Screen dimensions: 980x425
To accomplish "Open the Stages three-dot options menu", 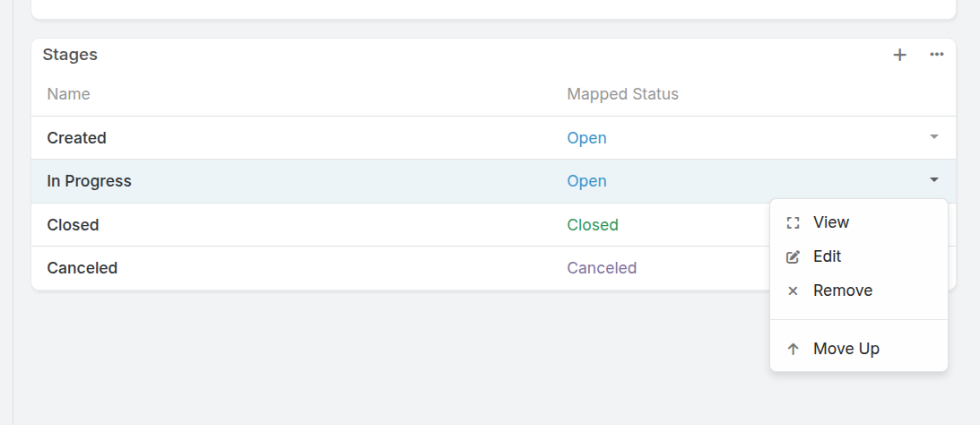I will point(936,55).
